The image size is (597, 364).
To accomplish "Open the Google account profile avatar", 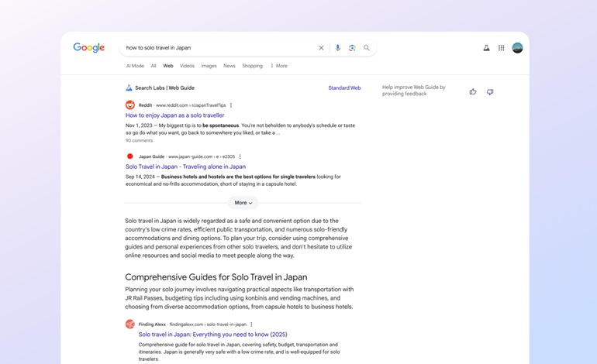I will pyautogui.click(x=517, y=48).
